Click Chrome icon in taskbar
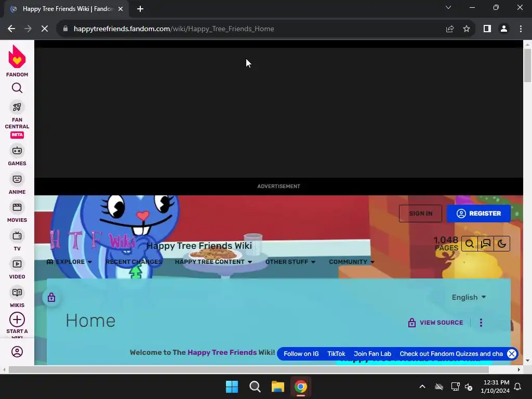The height and width of the screenshot is (399, 532). [301, 387]
